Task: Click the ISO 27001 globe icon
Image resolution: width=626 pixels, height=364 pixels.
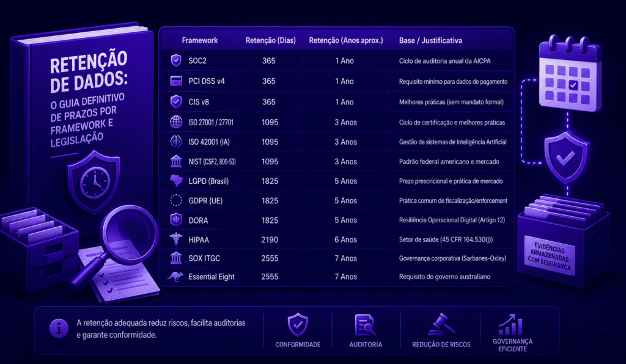Action: pyautogui.click(x=176, y=122)
